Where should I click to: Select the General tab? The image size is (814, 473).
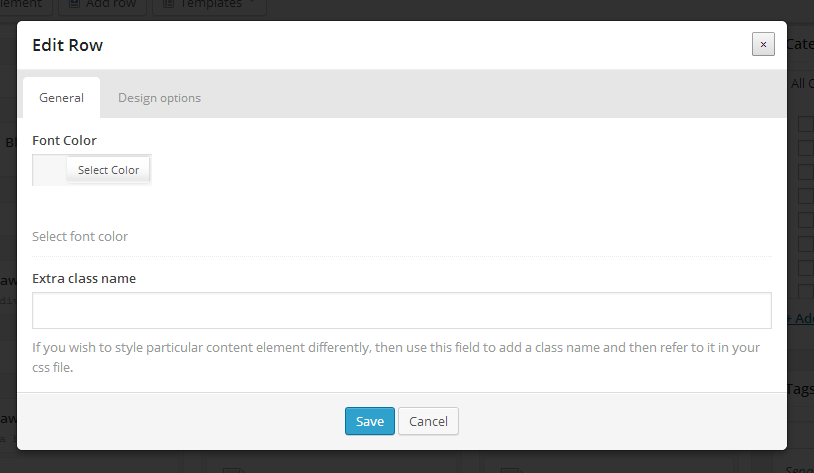pos(61,98)
